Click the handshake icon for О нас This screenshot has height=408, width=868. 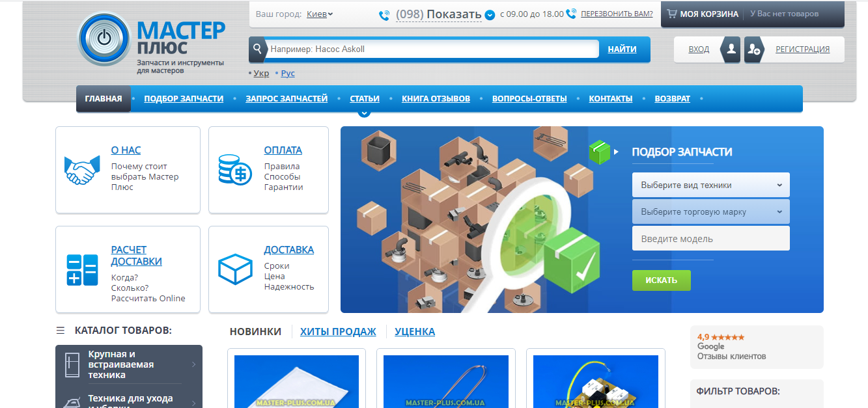(x=81, y=170)
